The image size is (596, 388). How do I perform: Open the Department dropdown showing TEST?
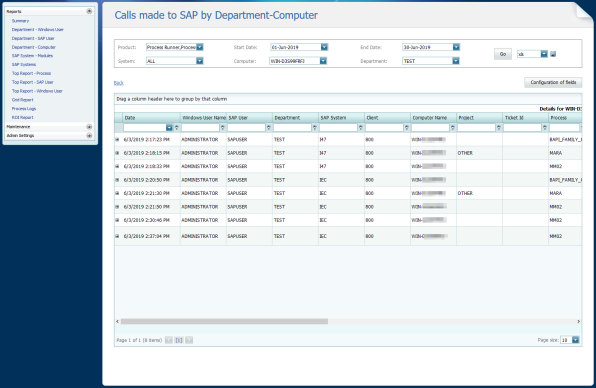coord(456,61)
